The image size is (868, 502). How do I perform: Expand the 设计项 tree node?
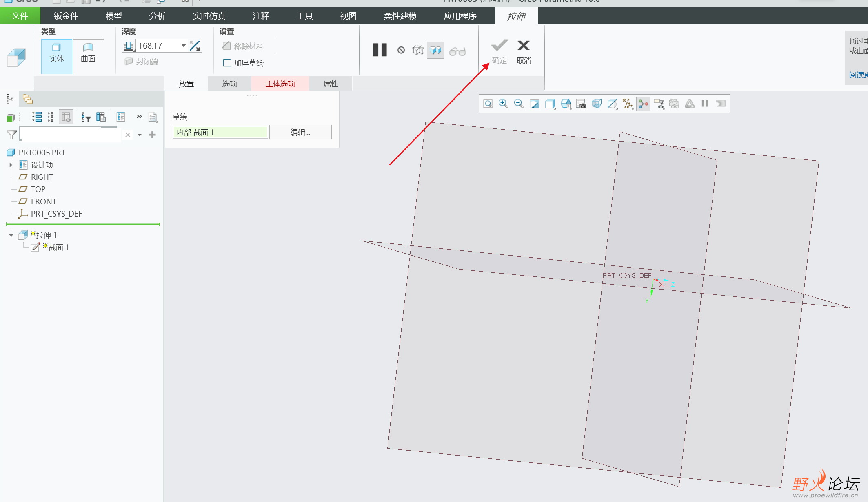coord(11,165)
